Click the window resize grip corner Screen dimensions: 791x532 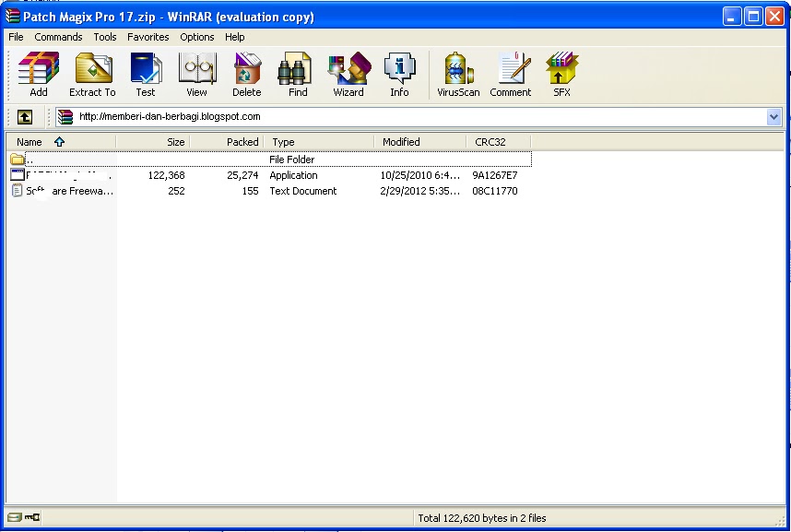(x=782, y=520)
